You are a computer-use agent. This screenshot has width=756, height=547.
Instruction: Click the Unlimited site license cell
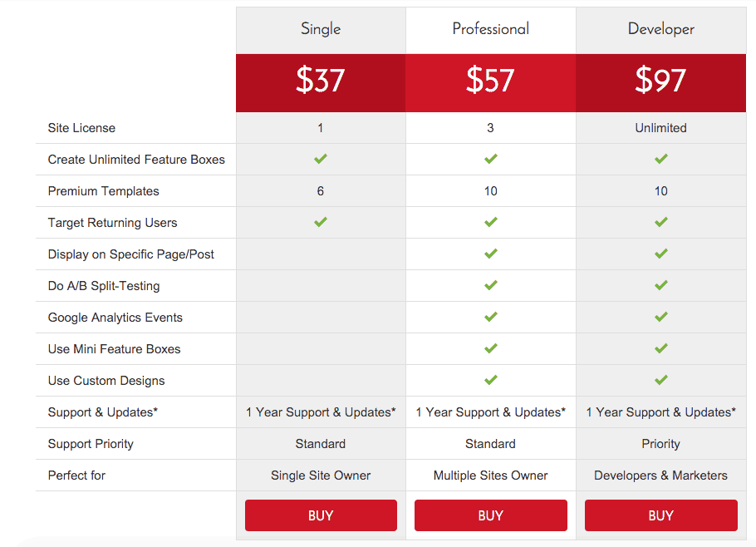pyautogui.click(x=661, y=128)
